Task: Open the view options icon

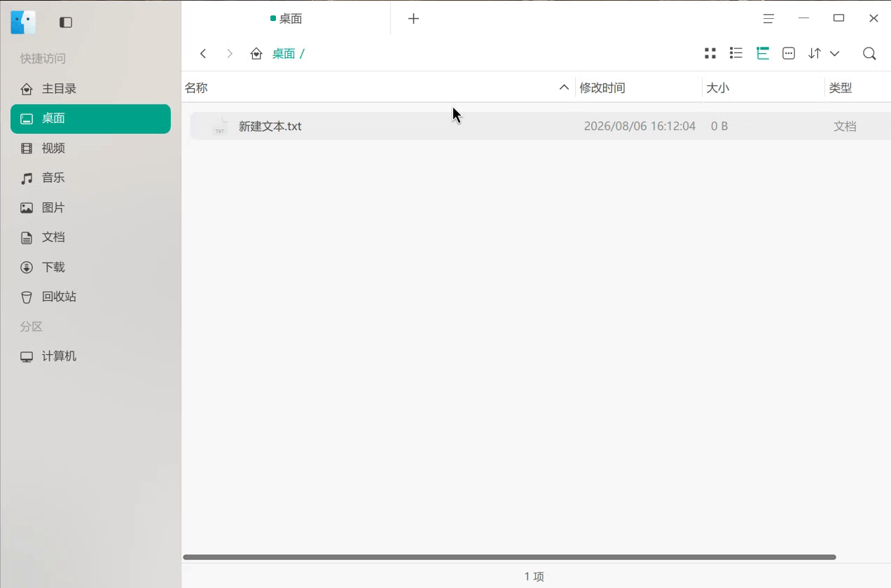Action: coord(789,54)
